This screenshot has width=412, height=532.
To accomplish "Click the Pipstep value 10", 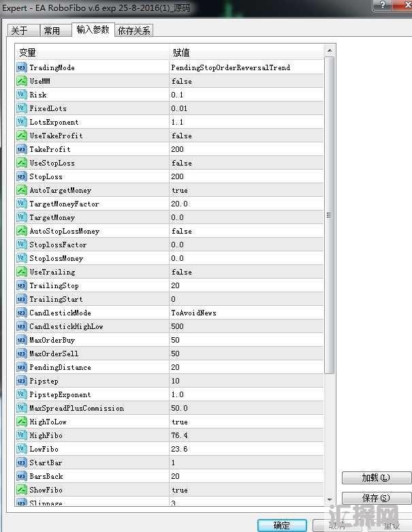I will (x=175, y=381).
